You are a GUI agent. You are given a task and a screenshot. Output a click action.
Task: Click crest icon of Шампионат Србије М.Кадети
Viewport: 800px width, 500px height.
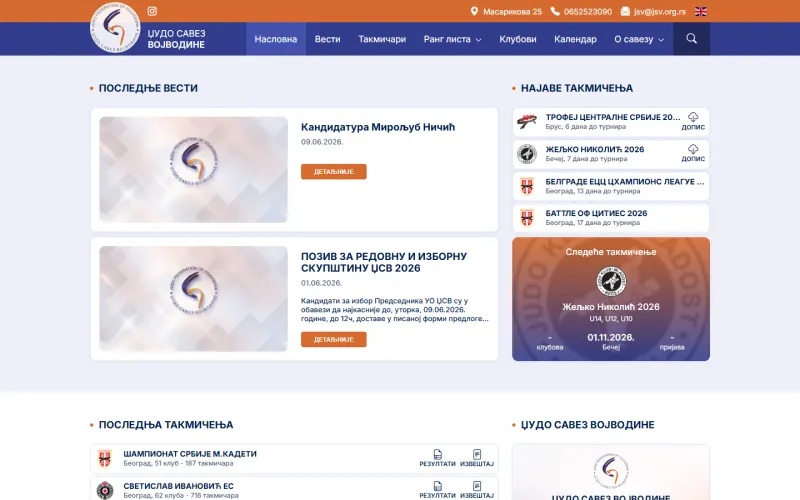tap(105, 459)
